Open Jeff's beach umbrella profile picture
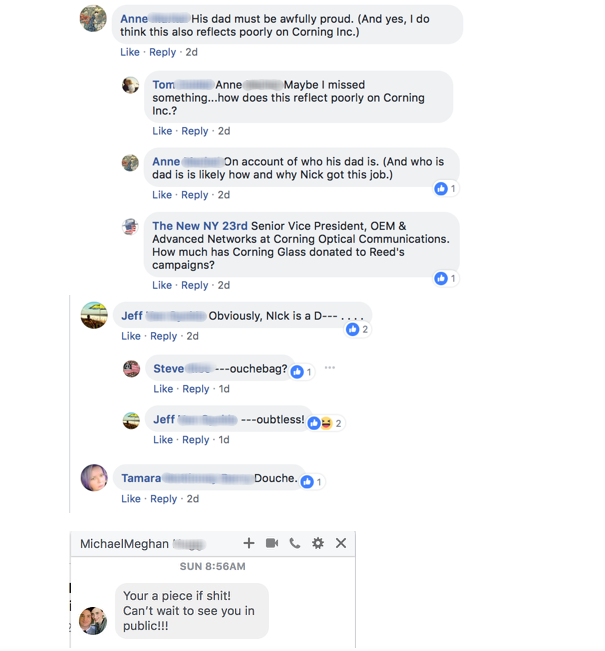Viewport: 605px width, 651px height. click(94, 316)
